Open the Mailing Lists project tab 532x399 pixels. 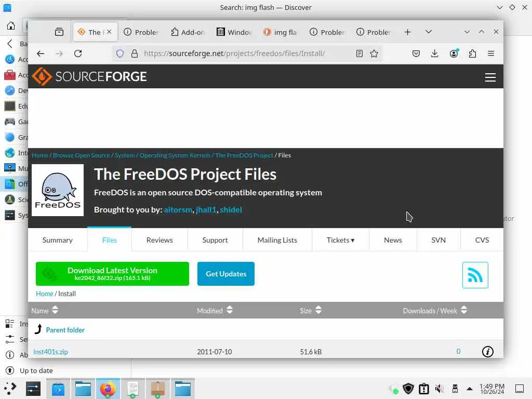point(277,240)
